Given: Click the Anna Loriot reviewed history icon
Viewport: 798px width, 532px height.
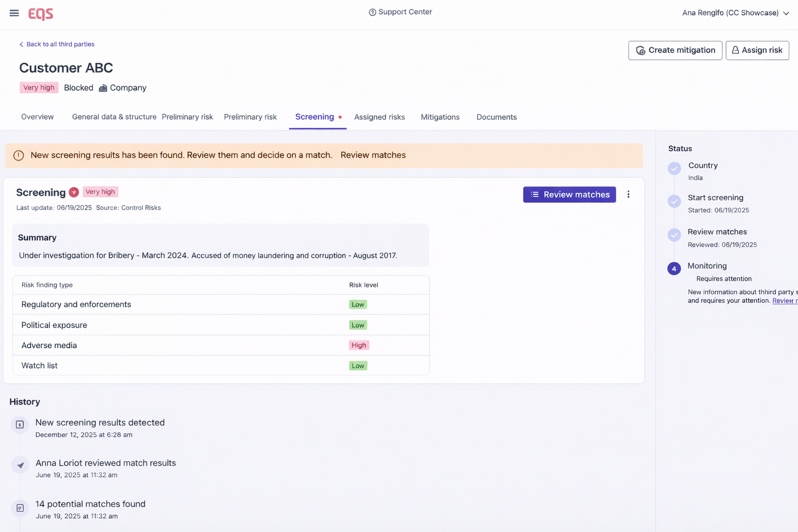Looking at the screenshot, I should [x=20, y=465].
